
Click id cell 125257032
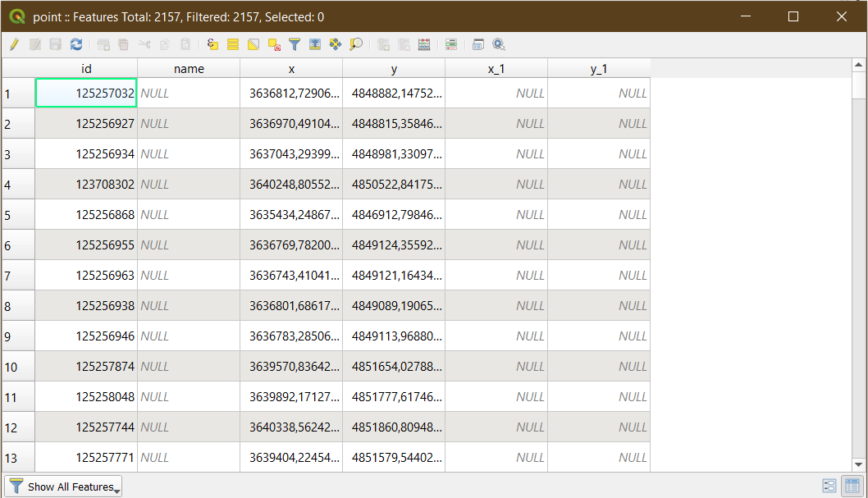pos(86,93)
